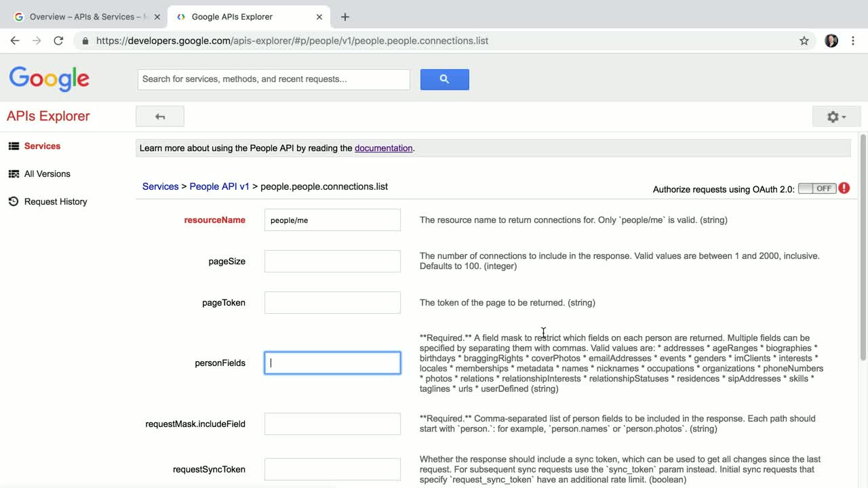
Task: Toggle OAuth 2.0 authorization switch
Action: (816, 188)
